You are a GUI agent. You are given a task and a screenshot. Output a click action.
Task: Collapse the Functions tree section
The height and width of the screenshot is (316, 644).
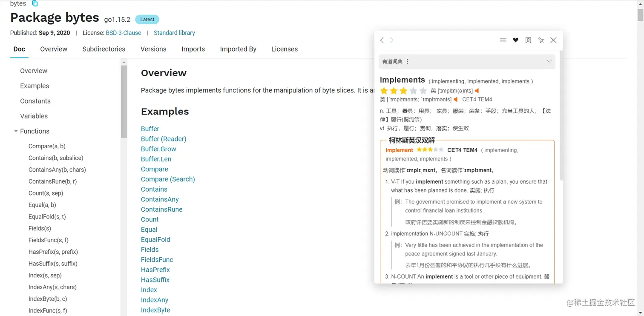pos(16,131)
